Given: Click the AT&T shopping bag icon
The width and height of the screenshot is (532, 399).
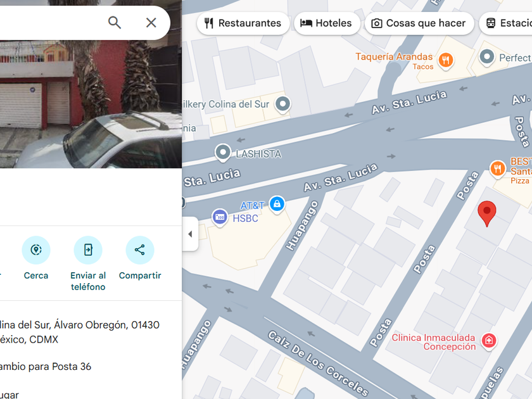Looking at the screenshot, I should pos(277,204).
